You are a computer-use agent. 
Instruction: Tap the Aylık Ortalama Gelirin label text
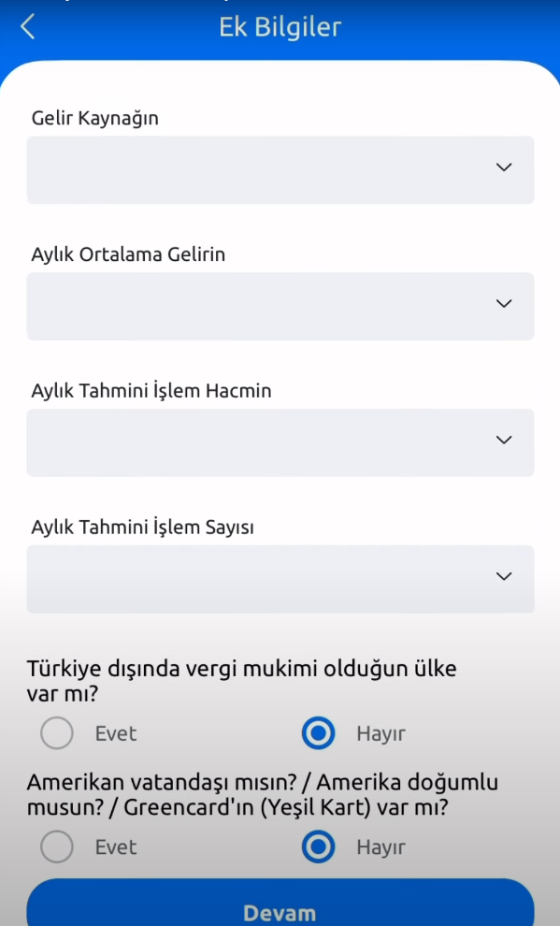128,254
